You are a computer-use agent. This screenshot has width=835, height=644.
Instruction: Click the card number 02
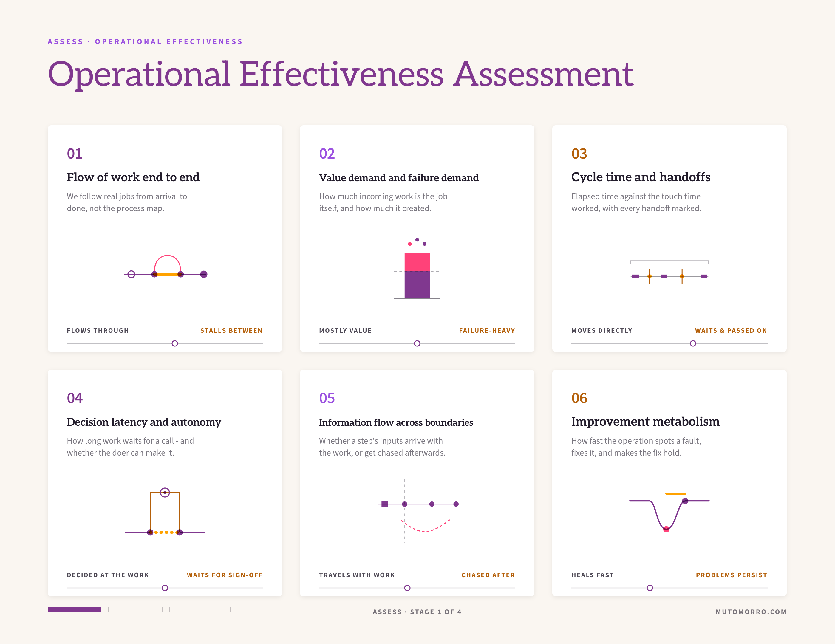(327, 154)
